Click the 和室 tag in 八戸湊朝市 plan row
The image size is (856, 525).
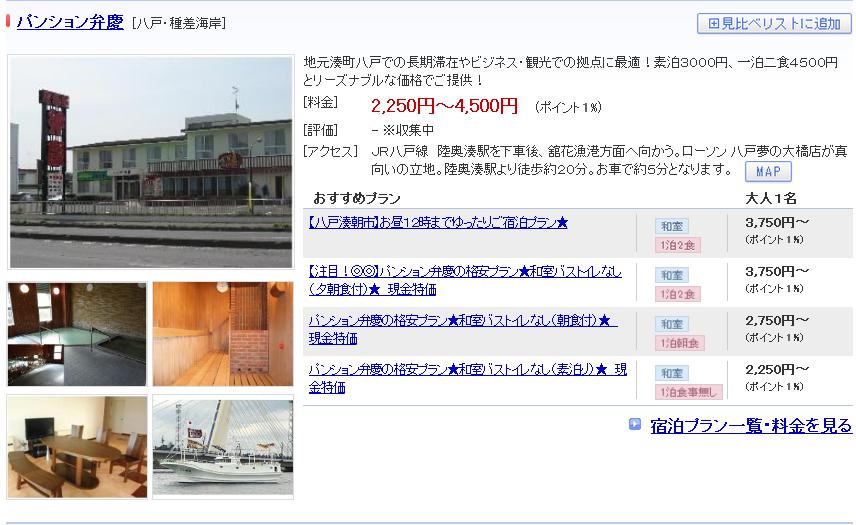point(672,226)
